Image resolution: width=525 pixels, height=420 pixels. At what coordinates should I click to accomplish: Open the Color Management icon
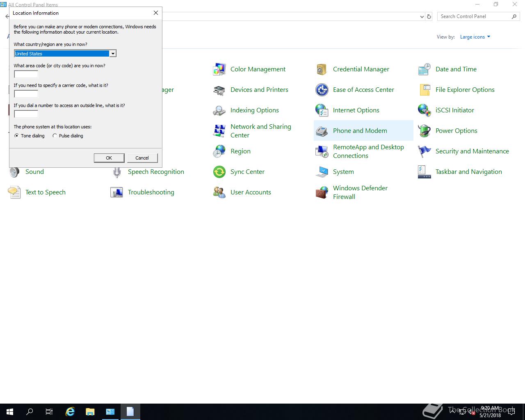pyautogui.click(x=219, y=69)
